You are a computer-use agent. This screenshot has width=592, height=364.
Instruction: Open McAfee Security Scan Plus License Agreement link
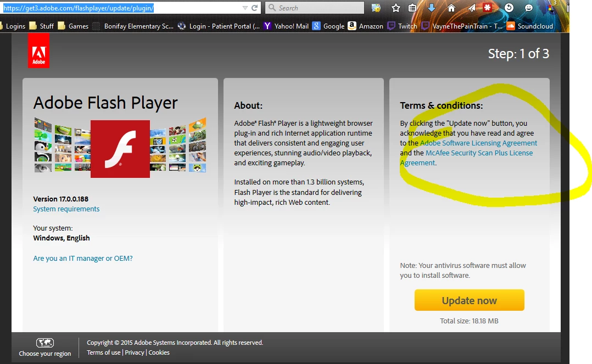pyautogui.click(x=479, y=153)
